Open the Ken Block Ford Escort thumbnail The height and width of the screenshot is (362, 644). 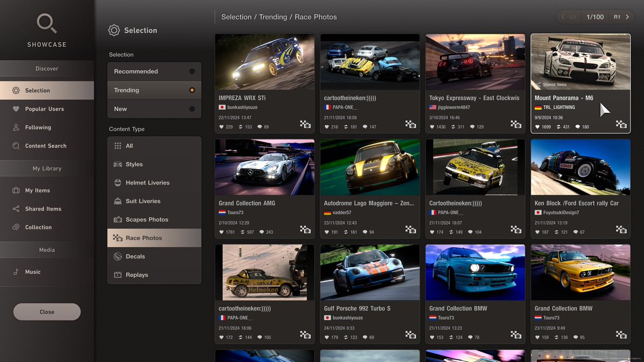click(x=581, y=167)
